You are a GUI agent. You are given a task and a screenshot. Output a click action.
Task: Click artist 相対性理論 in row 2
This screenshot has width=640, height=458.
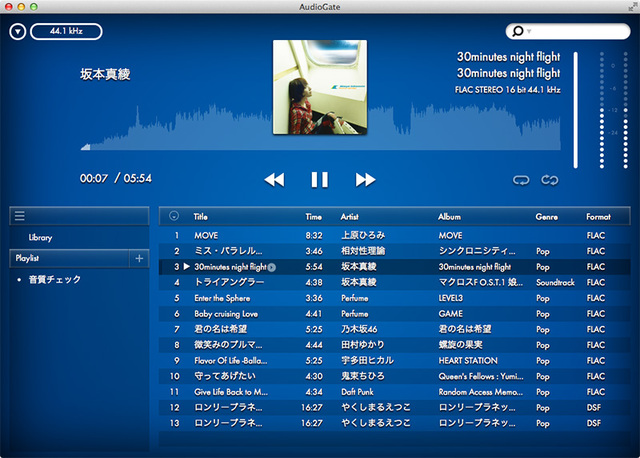pyautogui.click(x=363, y=251)
